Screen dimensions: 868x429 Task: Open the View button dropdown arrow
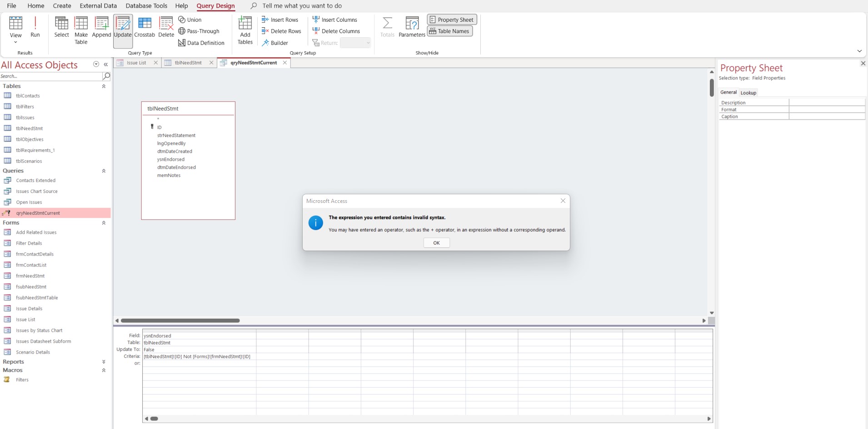pos(15,42)
